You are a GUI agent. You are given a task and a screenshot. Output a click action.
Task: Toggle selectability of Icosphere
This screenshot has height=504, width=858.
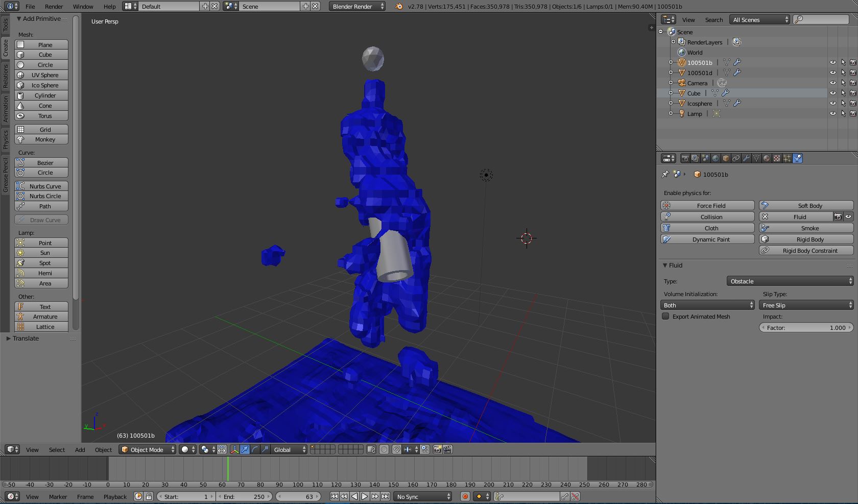[x=843, y=103]
